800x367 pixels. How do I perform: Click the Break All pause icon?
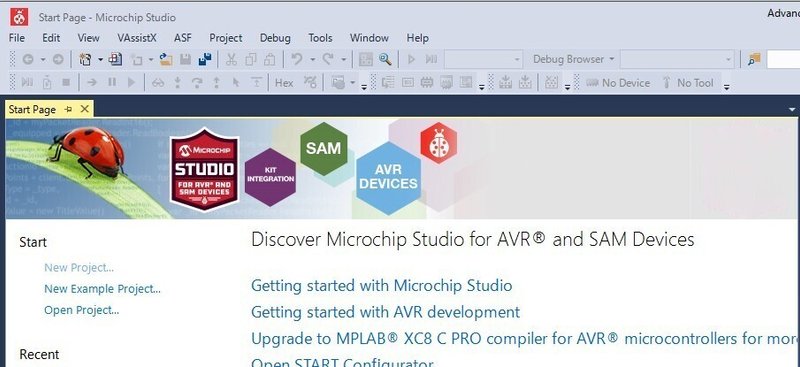pyautogui.click(x=112, y=82)
